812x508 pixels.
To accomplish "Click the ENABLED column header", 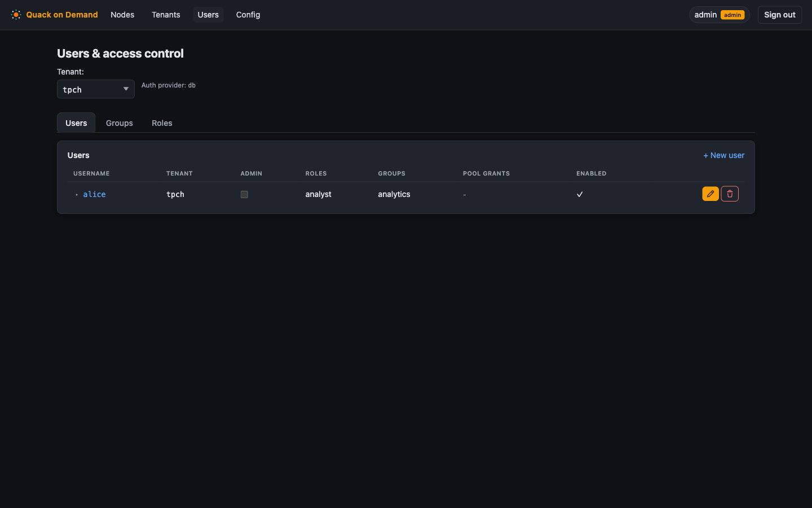I will click(x=591, y=173).
